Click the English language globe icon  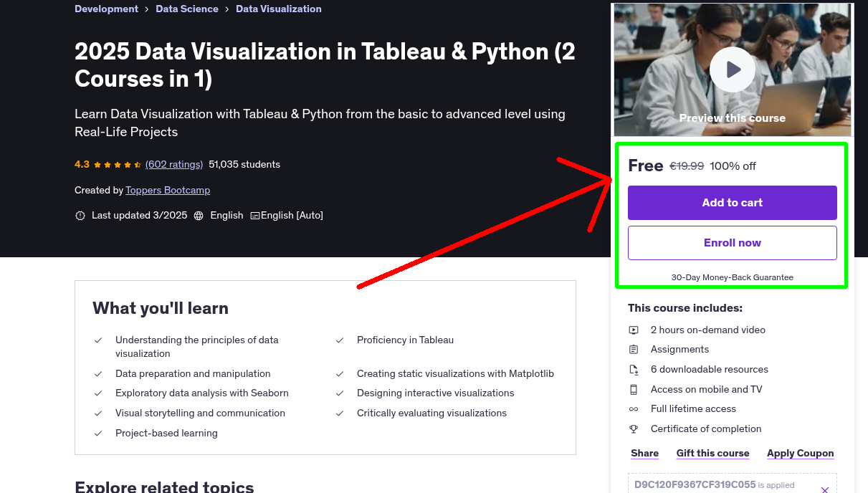[199, 215]
